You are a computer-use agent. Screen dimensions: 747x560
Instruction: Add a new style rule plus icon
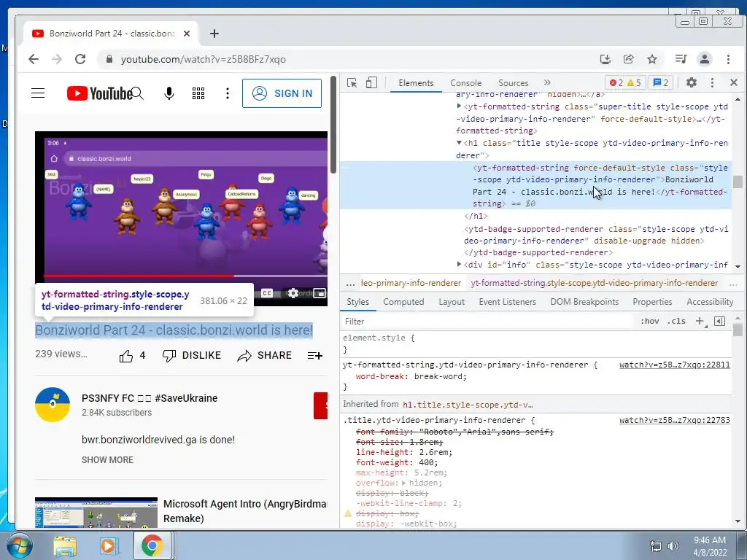[x=700, y=322]
